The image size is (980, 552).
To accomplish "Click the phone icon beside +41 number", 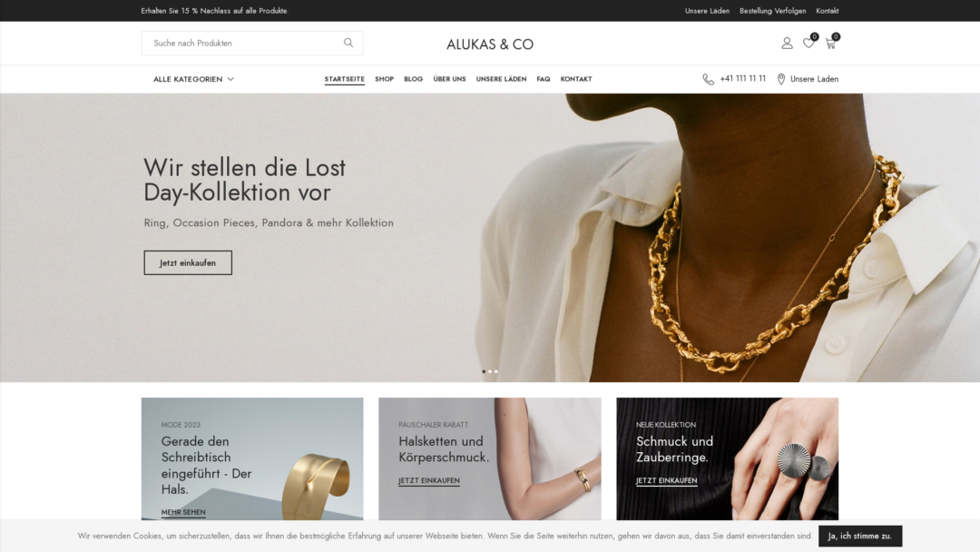I will click(708, 79).
